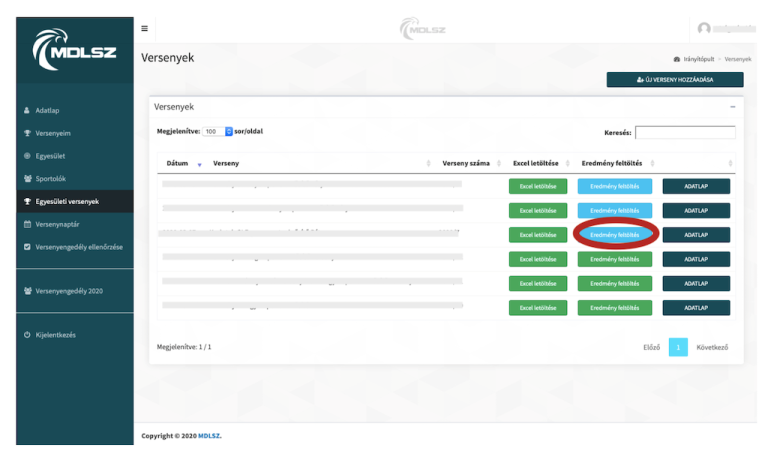Click in the Keresés search field
The image size is (768, 457).
(x=684, y=132)
